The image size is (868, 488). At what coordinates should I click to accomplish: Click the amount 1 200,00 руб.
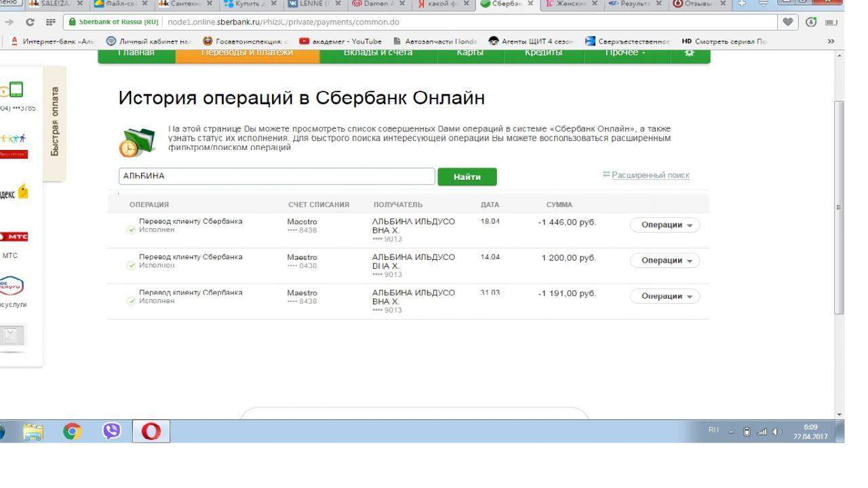click(x=568, y=258)
